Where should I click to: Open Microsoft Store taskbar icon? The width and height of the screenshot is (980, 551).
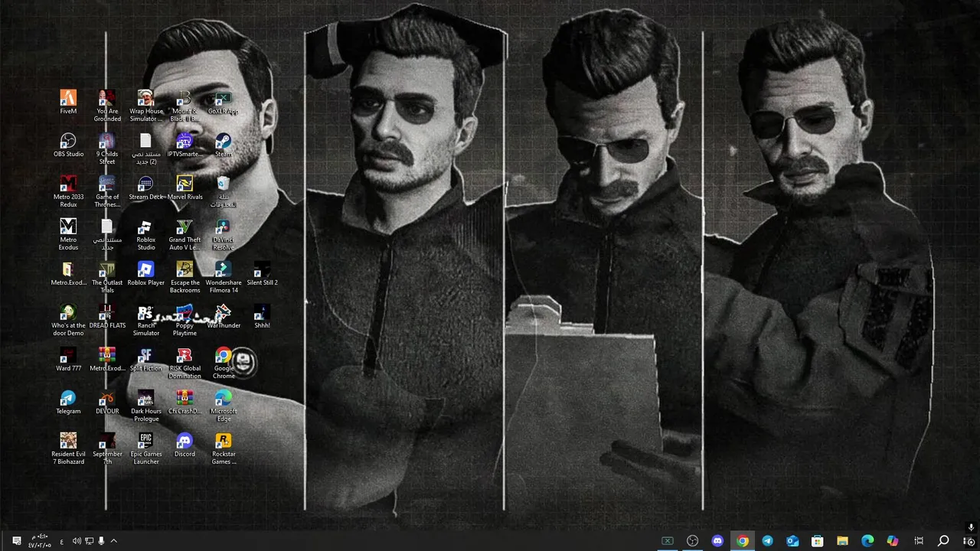click(x=818, y=540)
